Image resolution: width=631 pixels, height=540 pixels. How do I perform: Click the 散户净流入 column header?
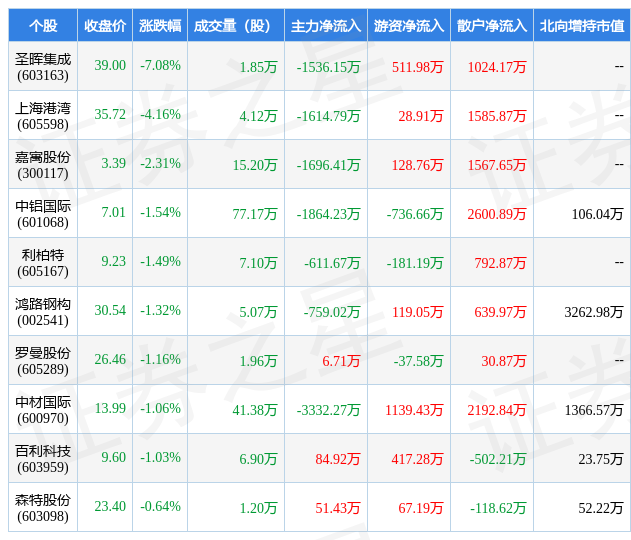coord(491,26)
